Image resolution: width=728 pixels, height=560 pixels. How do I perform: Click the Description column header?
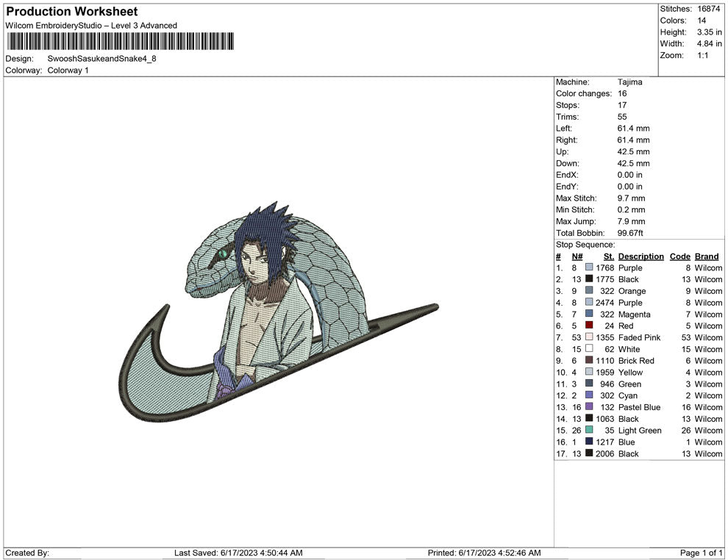tap(640, 256)
